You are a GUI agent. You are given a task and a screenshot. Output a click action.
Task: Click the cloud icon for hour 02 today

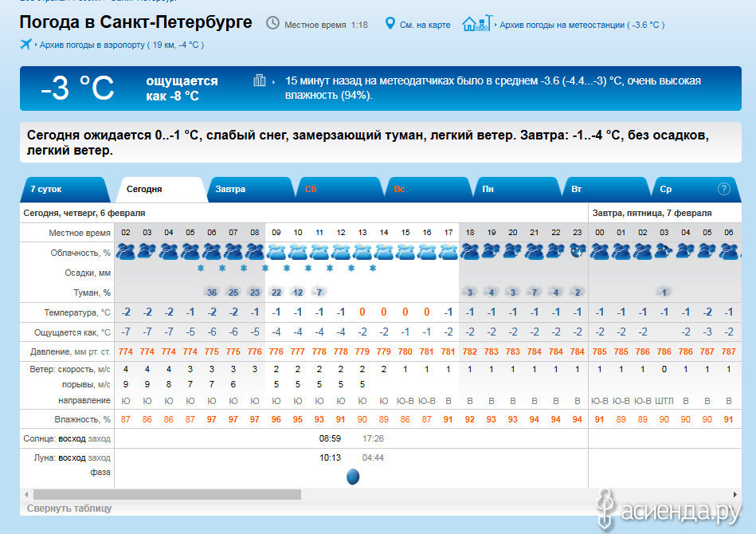[126, 251]
